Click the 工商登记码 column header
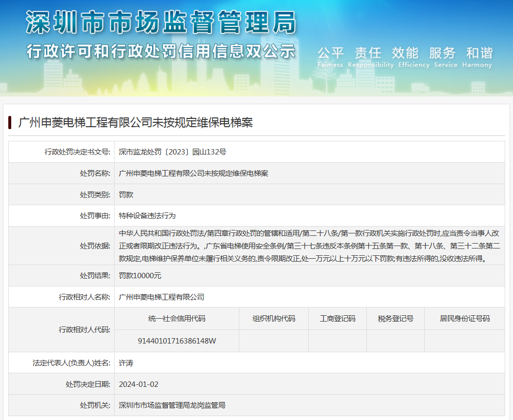The height and width of the screenshot is (420, 513). coord(337,318)
